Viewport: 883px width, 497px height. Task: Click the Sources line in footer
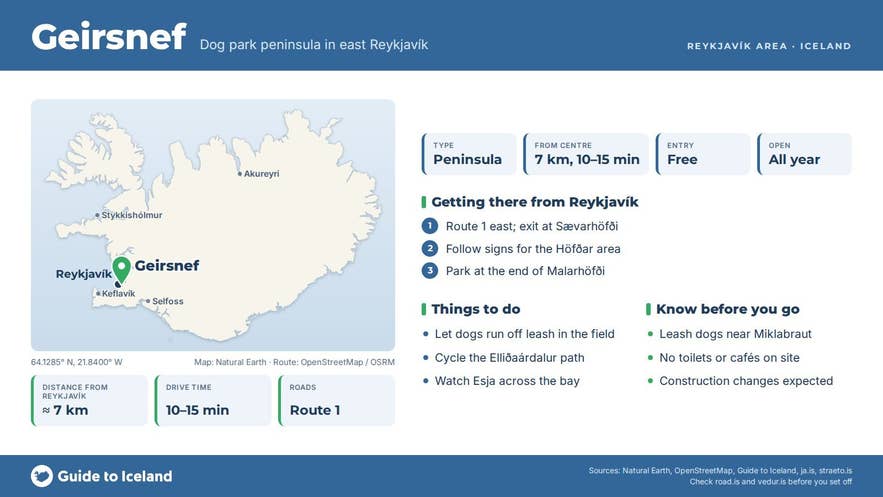tap(720, 471)
